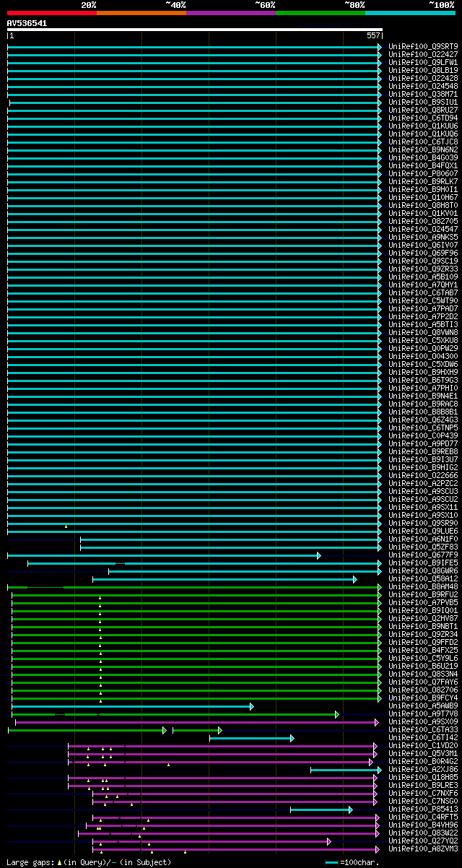Select label UniRef100_Q9FFD2
Viewport: 462px width, 868px height.
click(423, 642)
